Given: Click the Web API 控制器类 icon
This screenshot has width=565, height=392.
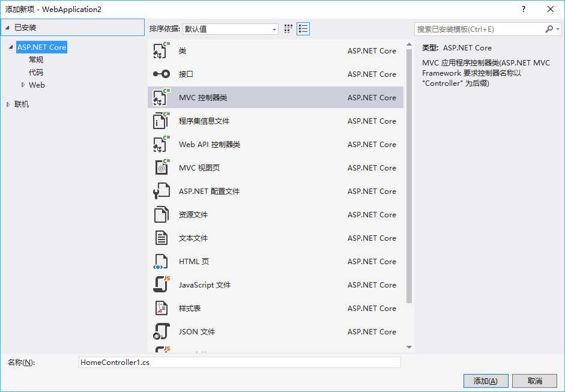Looking at the screenshot, I should click(x=161, y=144).
